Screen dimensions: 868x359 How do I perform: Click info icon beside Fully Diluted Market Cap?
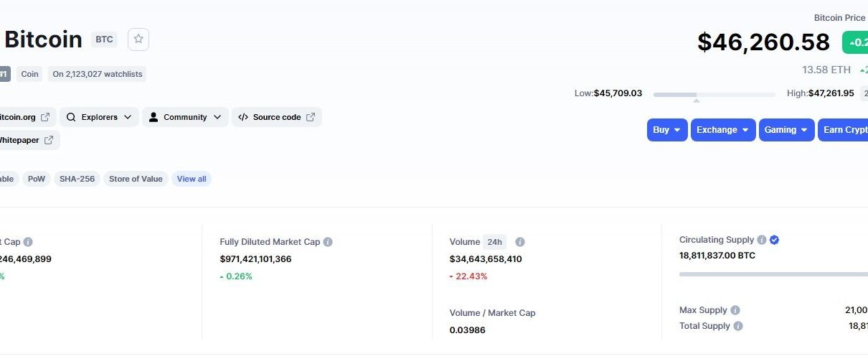click(x=327, y=242)
